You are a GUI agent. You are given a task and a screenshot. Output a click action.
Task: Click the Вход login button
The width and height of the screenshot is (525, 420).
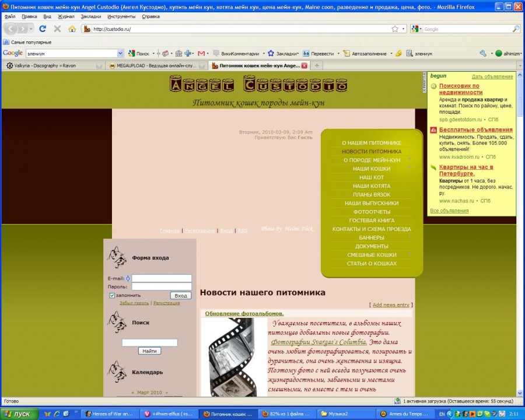181,295
